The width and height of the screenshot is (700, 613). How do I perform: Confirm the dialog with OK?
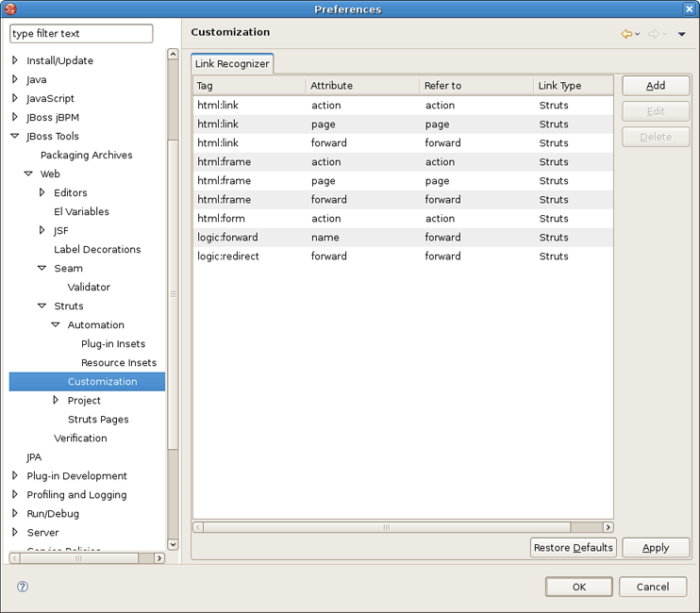click(578, 587)
